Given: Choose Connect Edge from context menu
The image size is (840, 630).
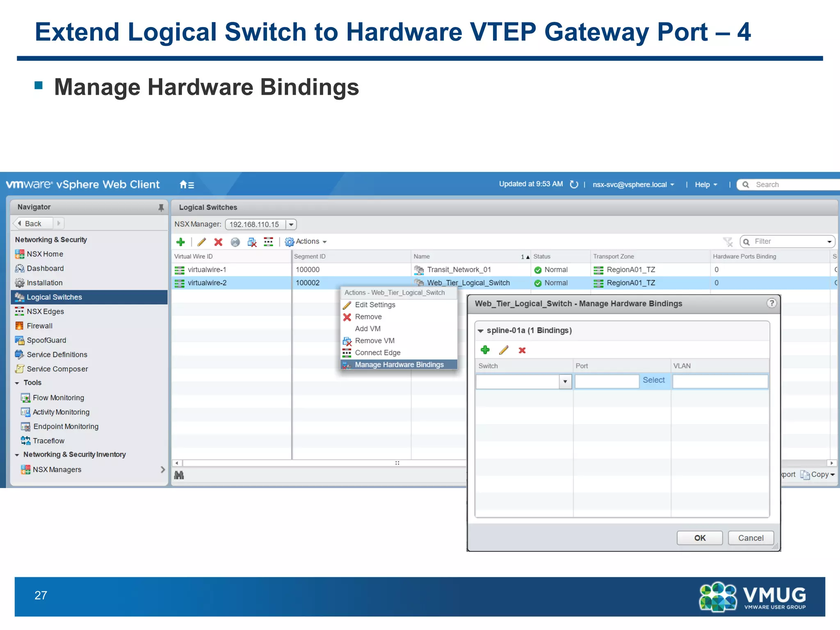Looking at the screenshot, I should pos(399,353).
